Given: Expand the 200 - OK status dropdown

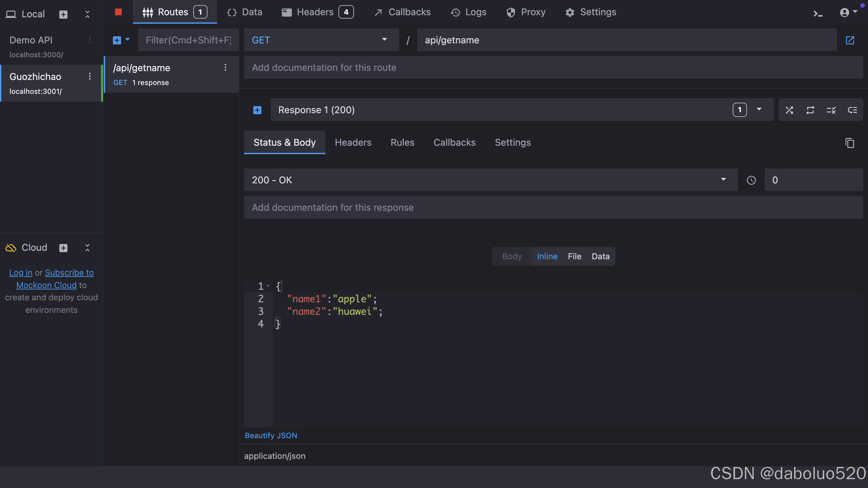Looking at the screenshot, I should click(x=490, y=180).
